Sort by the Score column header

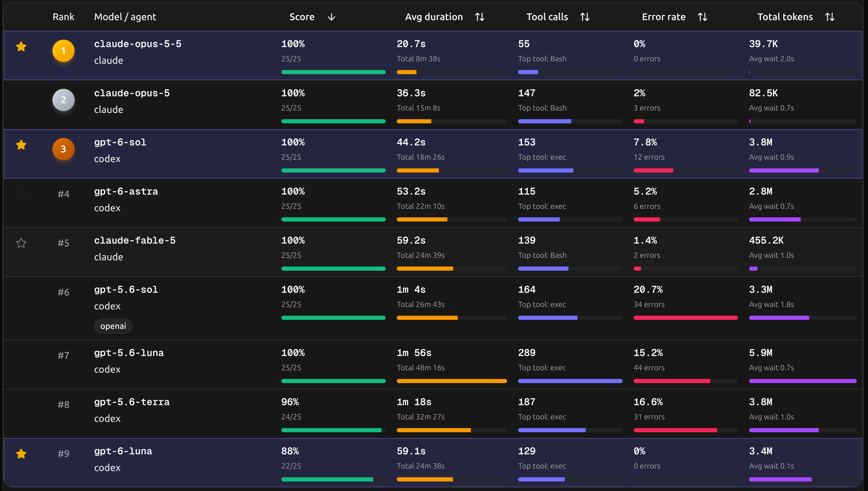point(302,17)
